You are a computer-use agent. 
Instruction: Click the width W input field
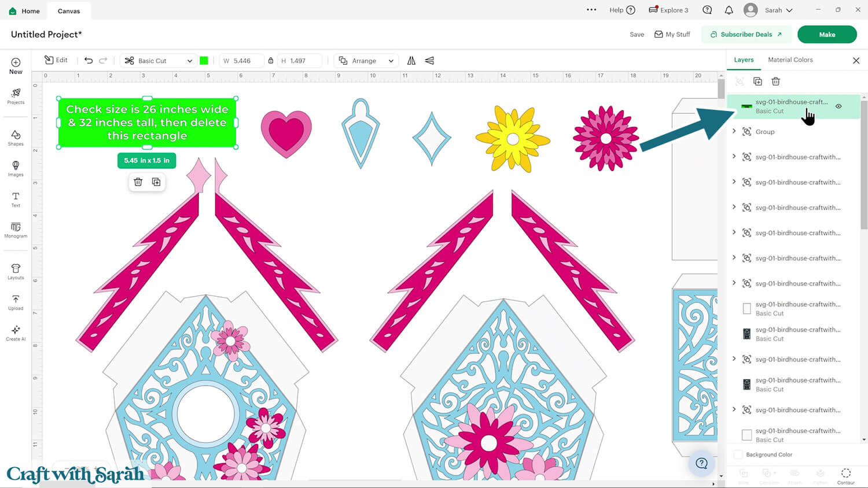241,61
